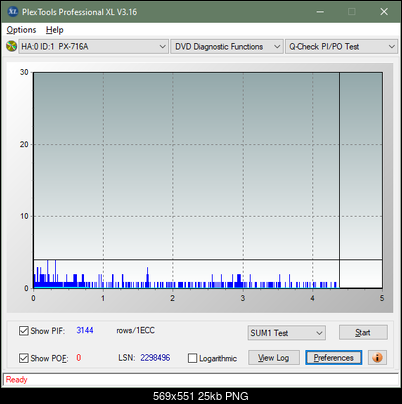The width and height of the screenshot is (402, 404).
Task: Click the Show PIF label text
Action: pos(48,331)
